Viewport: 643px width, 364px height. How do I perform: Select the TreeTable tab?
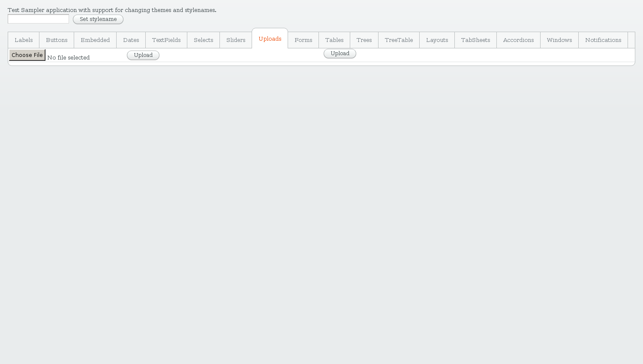click(399, 40)
